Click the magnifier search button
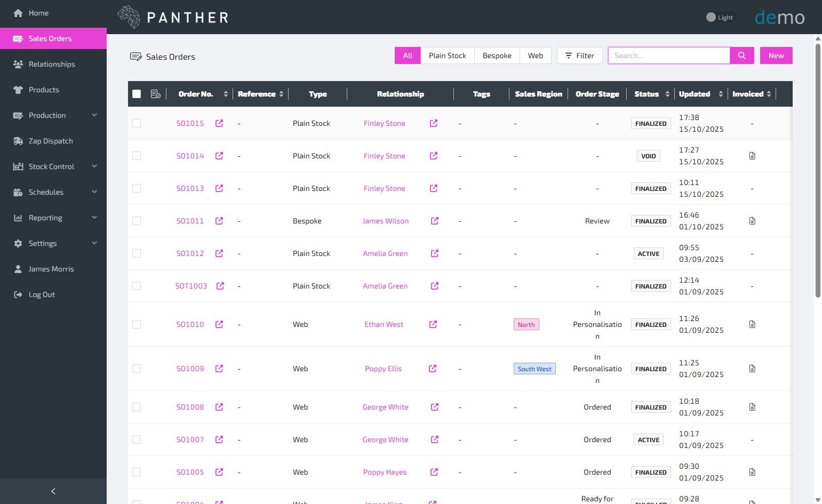 (742, 55)
